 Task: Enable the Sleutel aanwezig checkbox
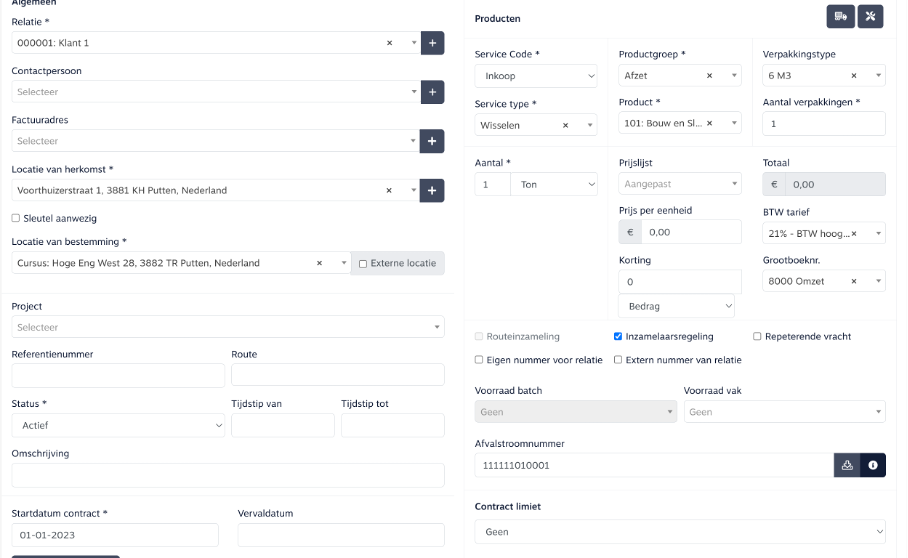16,218
